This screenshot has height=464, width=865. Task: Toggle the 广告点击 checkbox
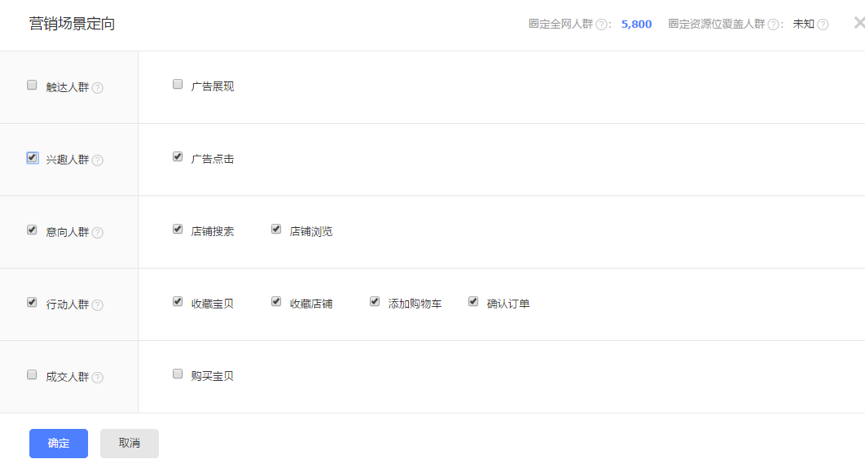[178, 157]
